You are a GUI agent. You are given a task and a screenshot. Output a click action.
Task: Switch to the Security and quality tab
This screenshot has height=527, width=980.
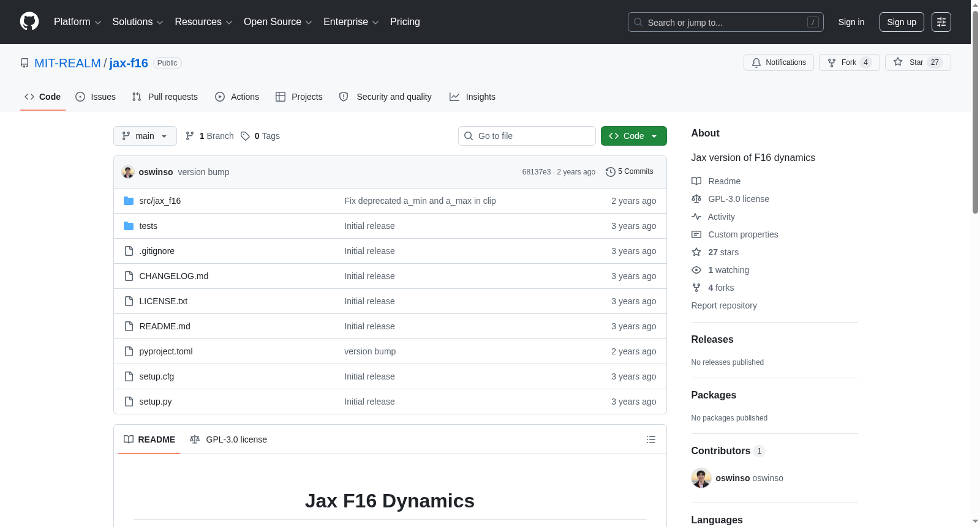point(385,97)
